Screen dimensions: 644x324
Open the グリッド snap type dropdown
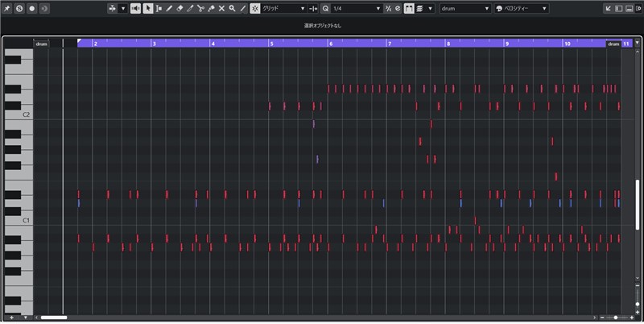(x=284, y=8)
